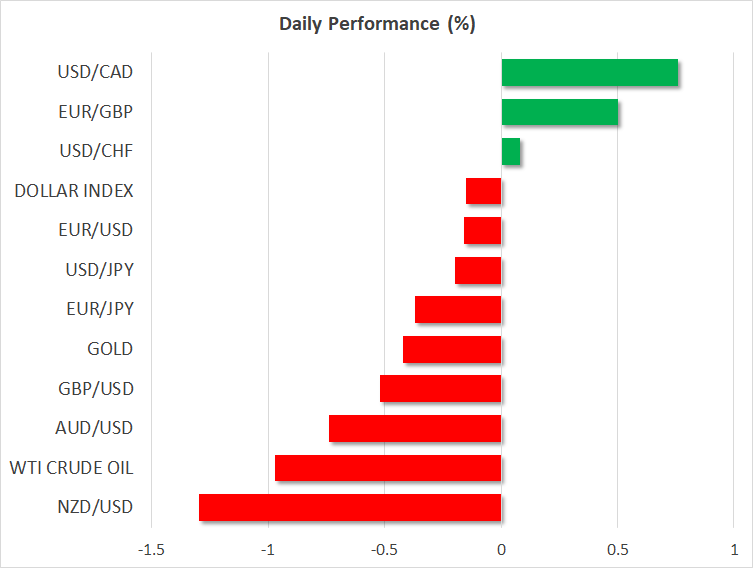753x568 pixels.
Task: Click the -1.5 value on the horizontal axis
Action: 152,549
